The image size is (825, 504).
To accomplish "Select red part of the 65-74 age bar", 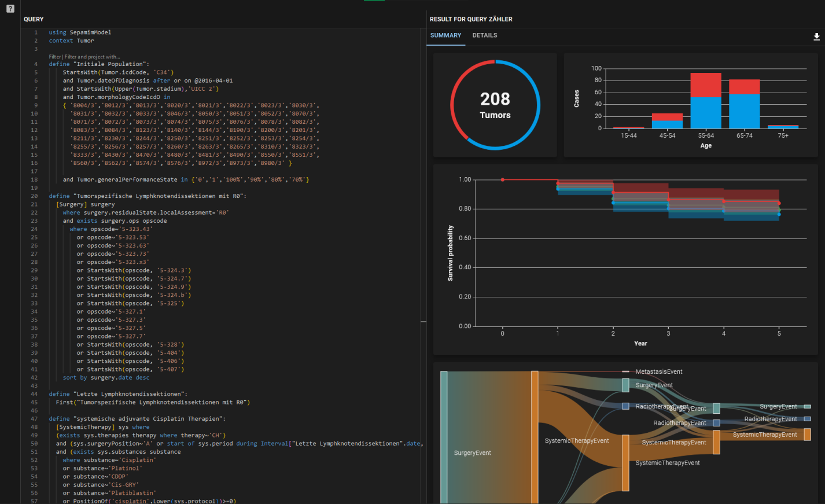I will (744, 87).
